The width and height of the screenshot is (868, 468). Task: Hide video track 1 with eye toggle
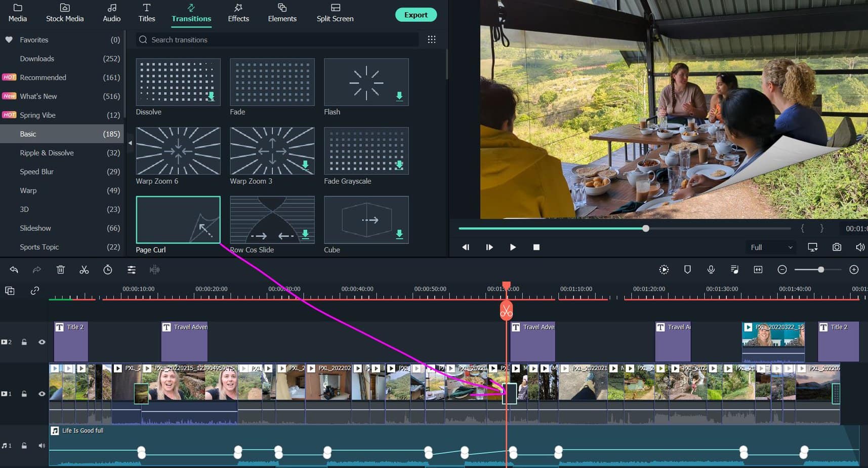pyautogui.click(x=42, y=394)
